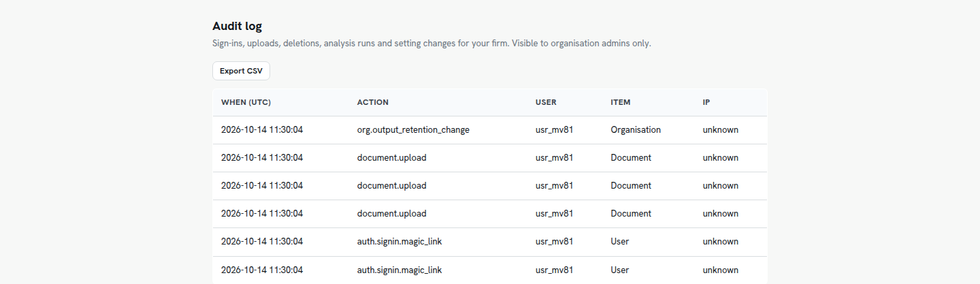The image size is (980, 284).
Task: Click the ACTION column header
Action: 373,102
